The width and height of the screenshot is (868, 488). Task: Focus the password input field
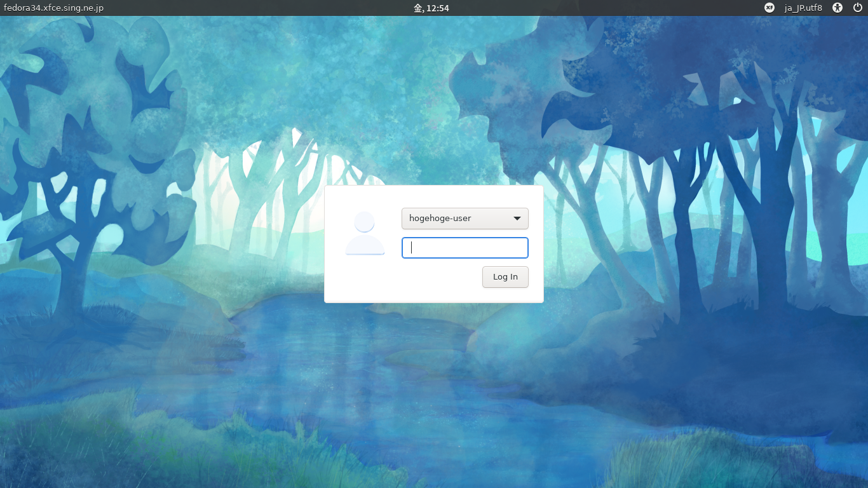[465, 248]
